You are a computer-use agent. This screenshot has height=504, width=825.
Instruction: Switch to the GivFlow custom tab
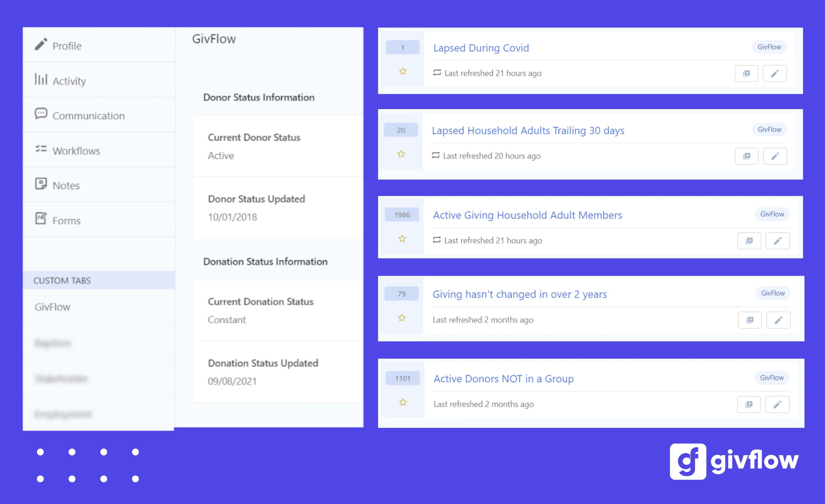coord(53,306)
